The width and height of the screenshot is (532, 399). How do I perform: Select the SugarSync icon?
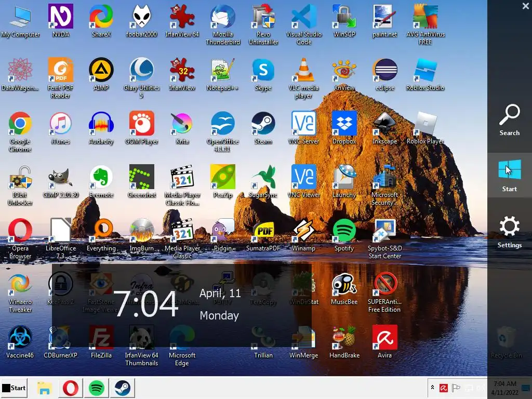click(263, 181)
